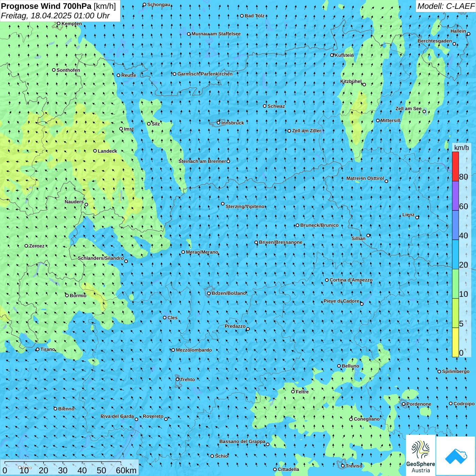
Task: Click the Kitzbühel city marker
Action: (364, 84)
